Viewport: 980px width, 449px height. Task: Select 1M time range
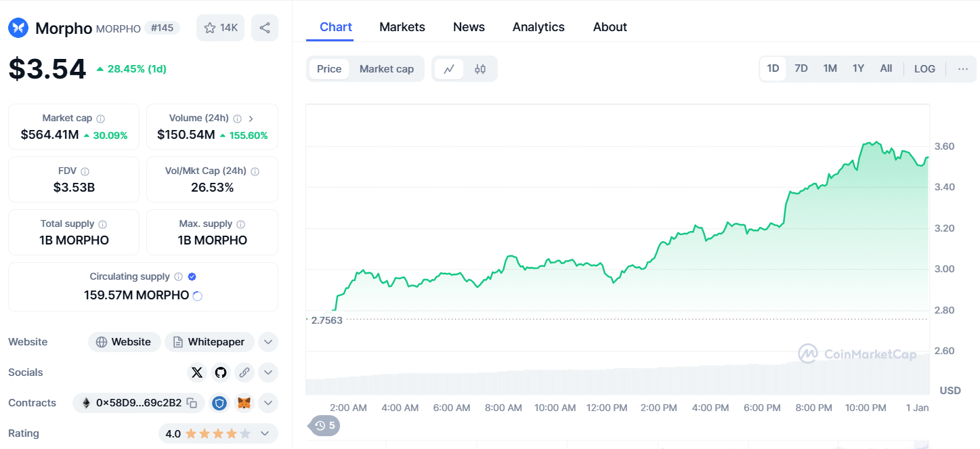click(x=830, y=68)
